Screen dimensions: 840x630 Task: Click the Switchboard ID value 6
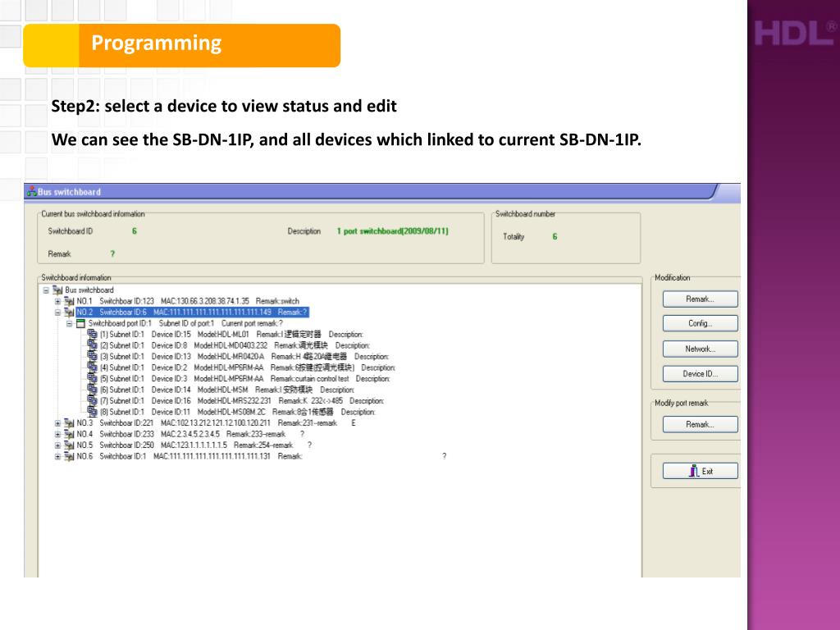tap(135, 231)
